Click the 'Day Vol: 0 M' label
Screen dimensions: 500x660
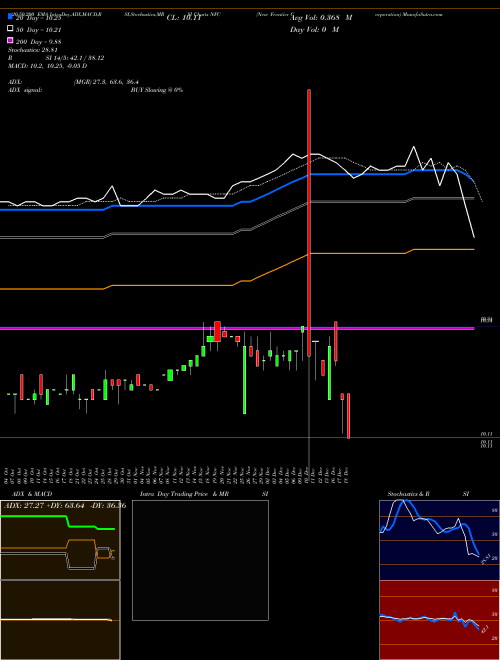coord(314,30)
